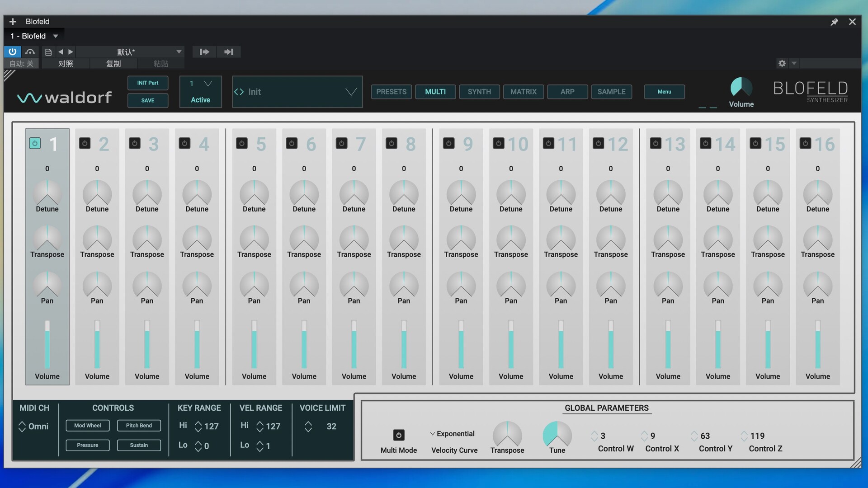Open the Velocity Curve Exponential dropdown

click(452, 434)
